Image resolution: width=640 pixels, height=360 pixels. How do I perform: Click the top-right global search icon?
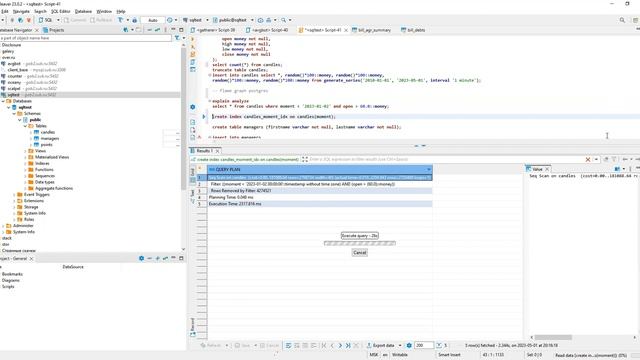(622, 20)
